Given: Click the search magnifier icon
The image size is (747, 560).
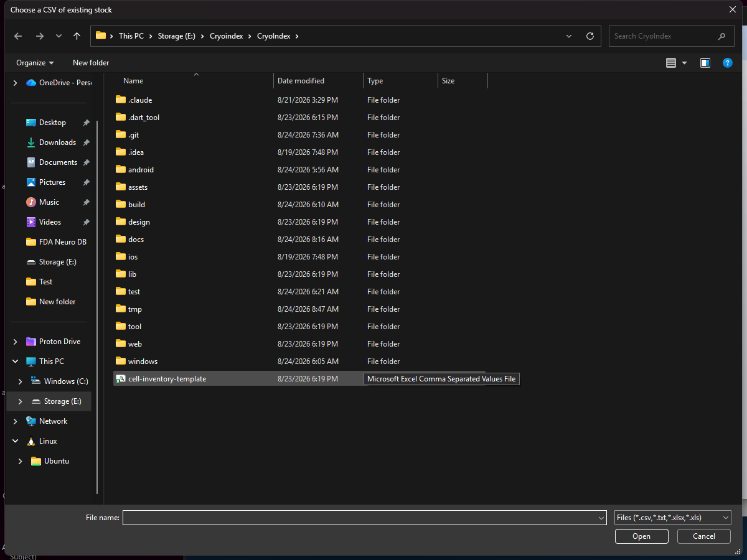Looking at the screenshot, I should 722,36.
